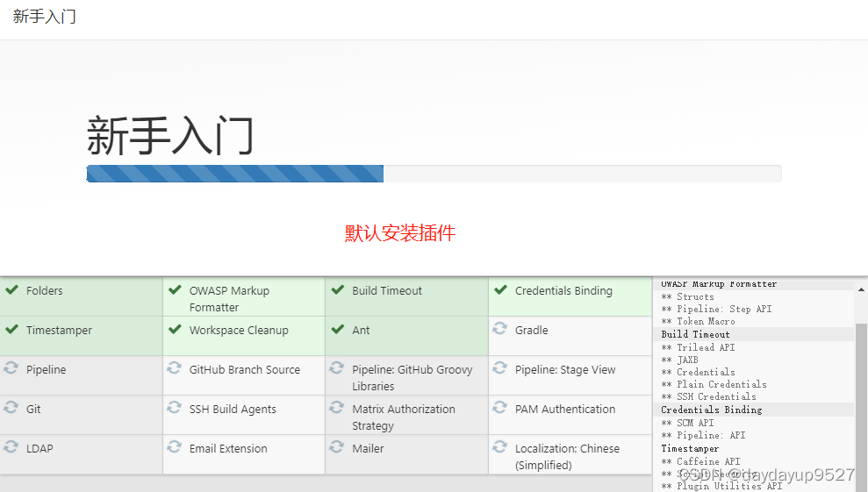Screen dimensions: 868x492
Task: Click the SSH Build Agents sync icon
Action: pos(175,407)
